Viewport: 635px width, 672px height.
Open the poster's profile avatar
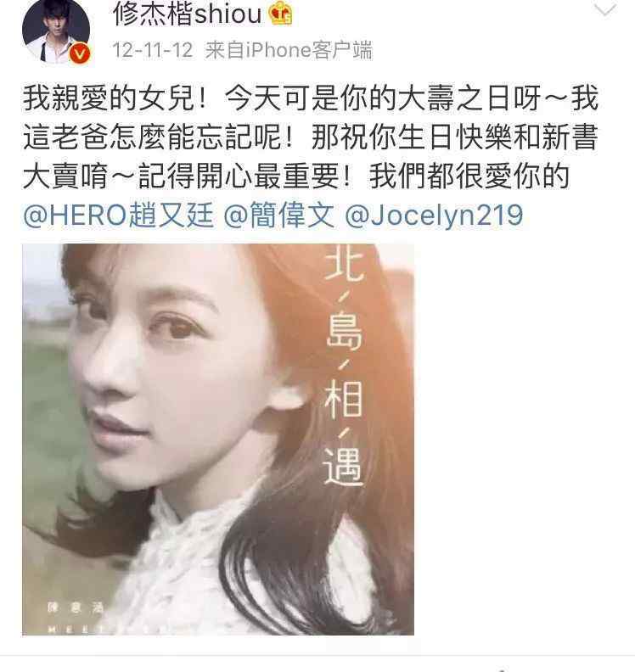tap(56, 31)
